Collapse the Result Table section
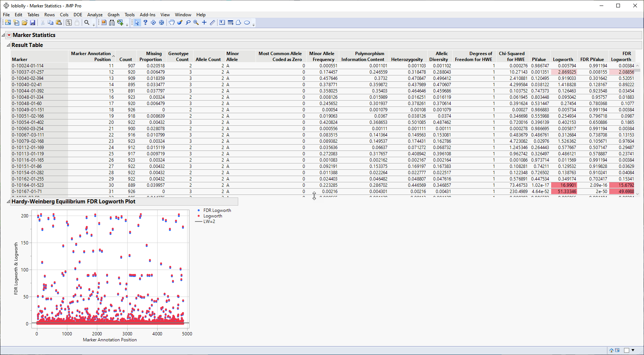The width and height of the screenshot is (644, 355). click(x=8, y=45)
